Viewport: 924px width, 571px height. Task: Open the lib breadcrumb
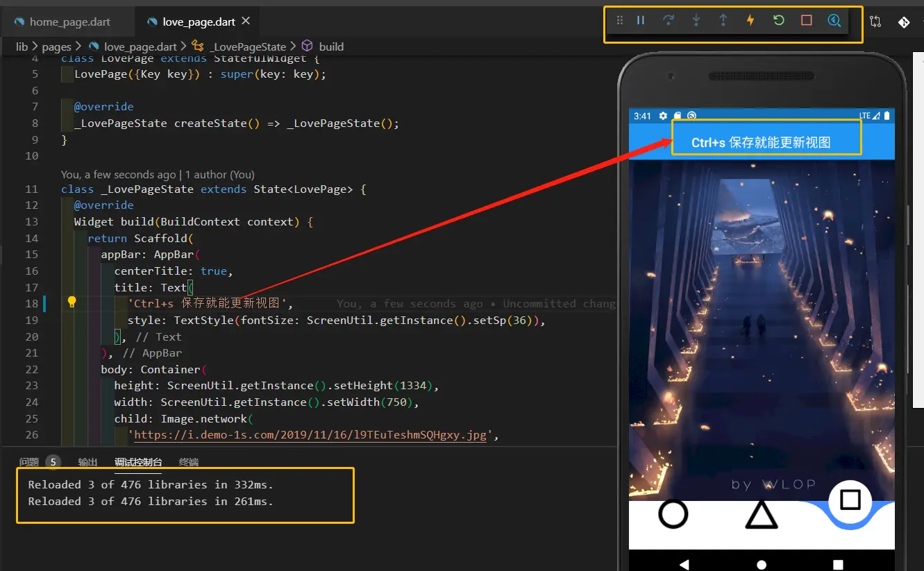[x=22, y=46]
